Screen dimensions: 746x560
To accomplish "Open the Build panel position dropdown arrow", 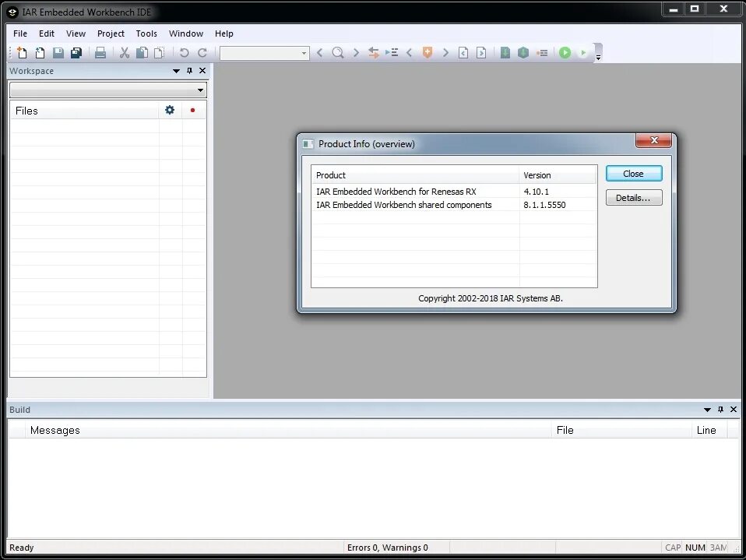I will click(x=707, y=410).
